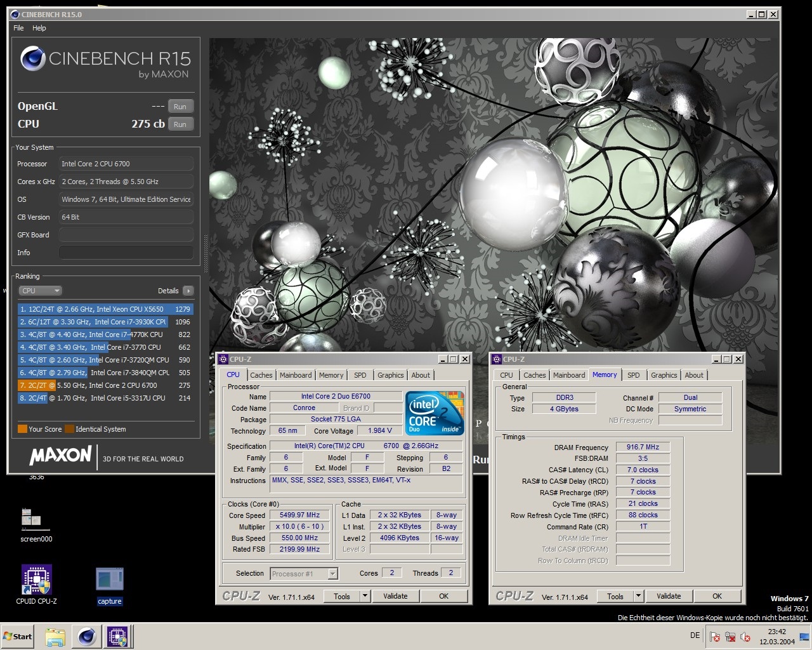
Task: Select ranking entry Core i7-3770
Action: (x=105, y=347)
